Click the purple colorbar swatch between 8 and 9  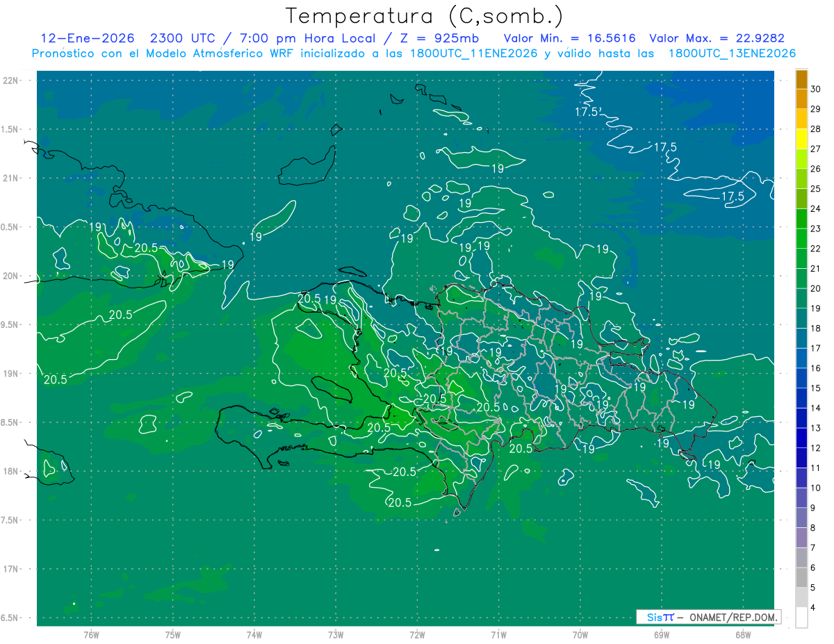click(x=801, y=518)
